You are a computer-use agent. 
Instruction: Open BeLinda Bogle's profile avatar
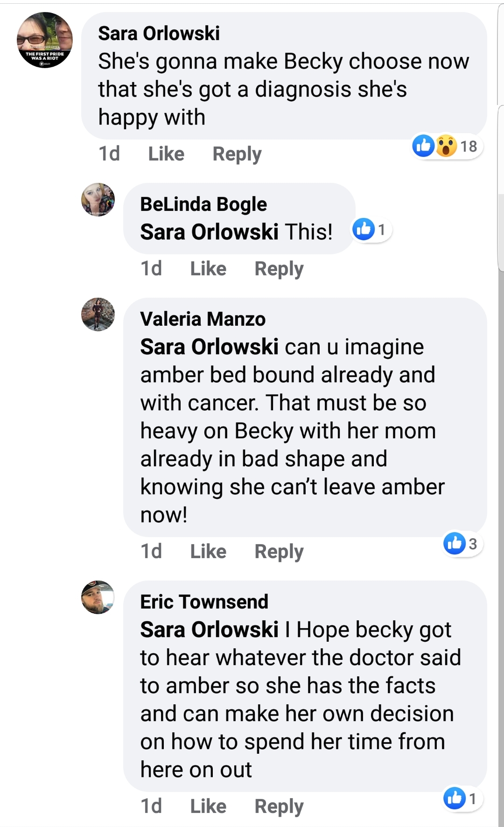[x=98, y=200]
